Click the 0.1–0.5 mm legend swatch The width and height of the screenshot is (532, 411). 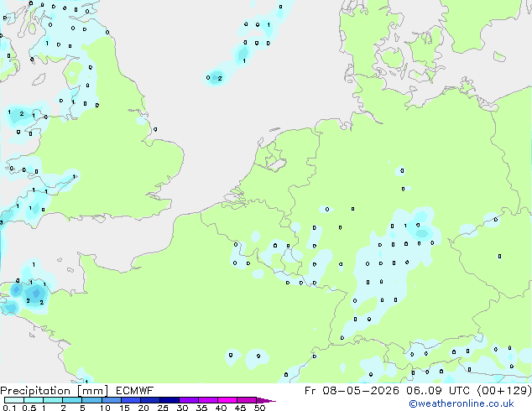(x=14, y=400)
